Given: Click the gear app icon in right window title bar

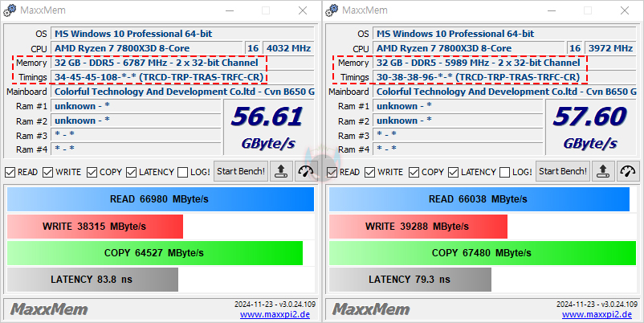Looking at the screenshot, I should point(332,10).
